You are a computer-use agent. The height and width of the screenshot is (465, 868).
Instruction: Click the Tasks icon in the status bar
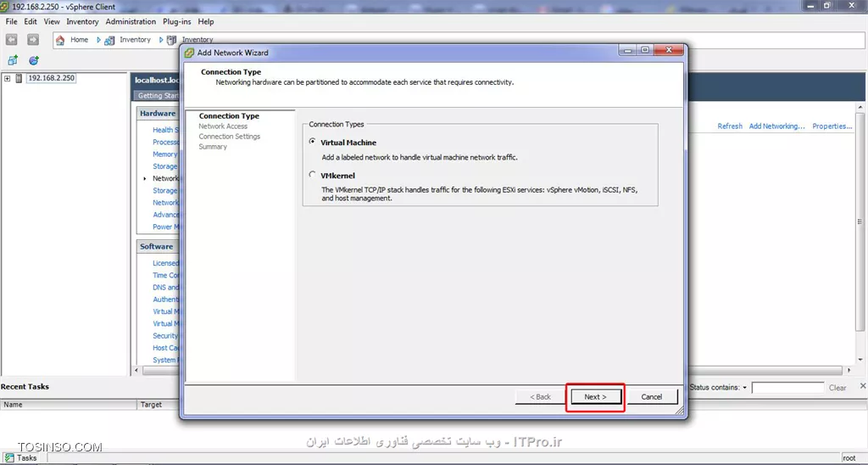coord(9,458)
